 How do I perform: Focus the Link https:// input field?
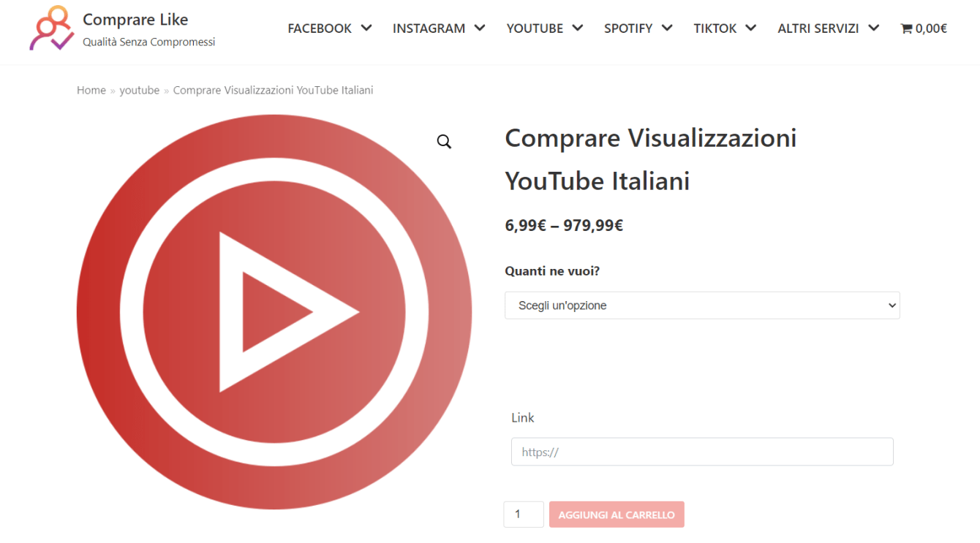click(702, 452)
